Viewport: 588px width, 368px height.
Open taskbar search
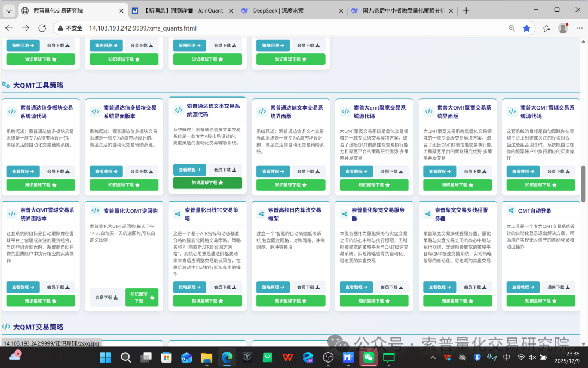point(126,358)
